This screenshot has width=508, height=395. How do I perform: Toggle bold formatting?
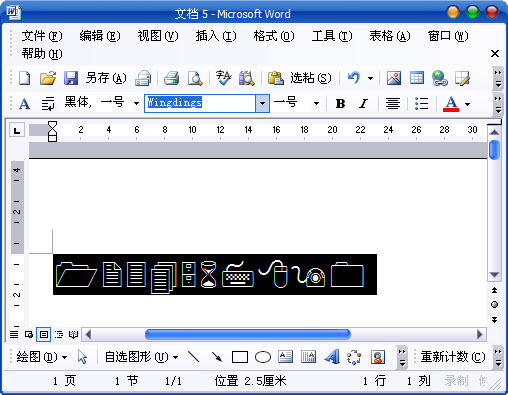(340, 104)
